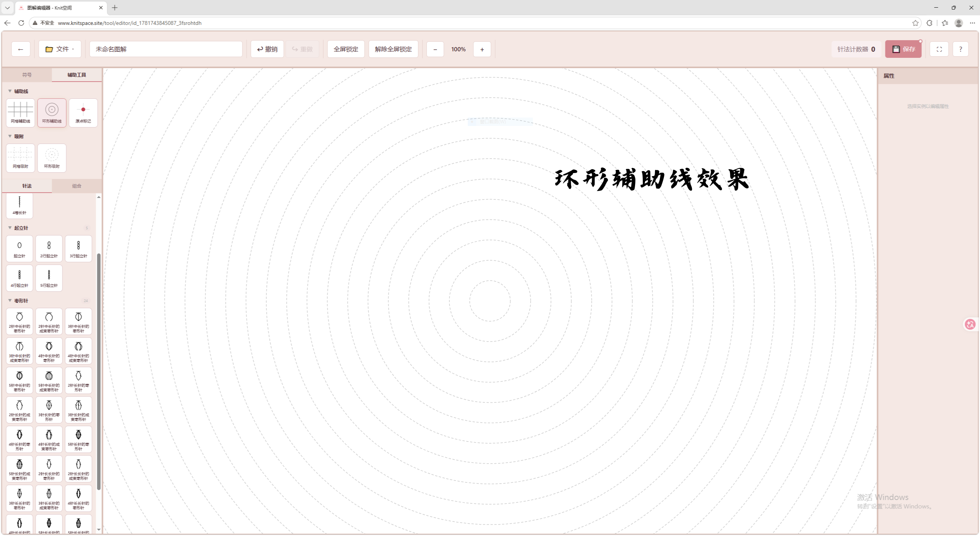This screenshot has width=980, height=536.
Task: Open a new browser tab
Action: pos(114,8)
